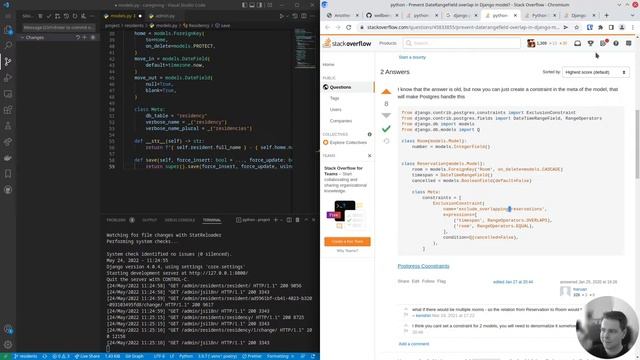
Task: Stage all changes with the plus icon
Action: (84, 37)
